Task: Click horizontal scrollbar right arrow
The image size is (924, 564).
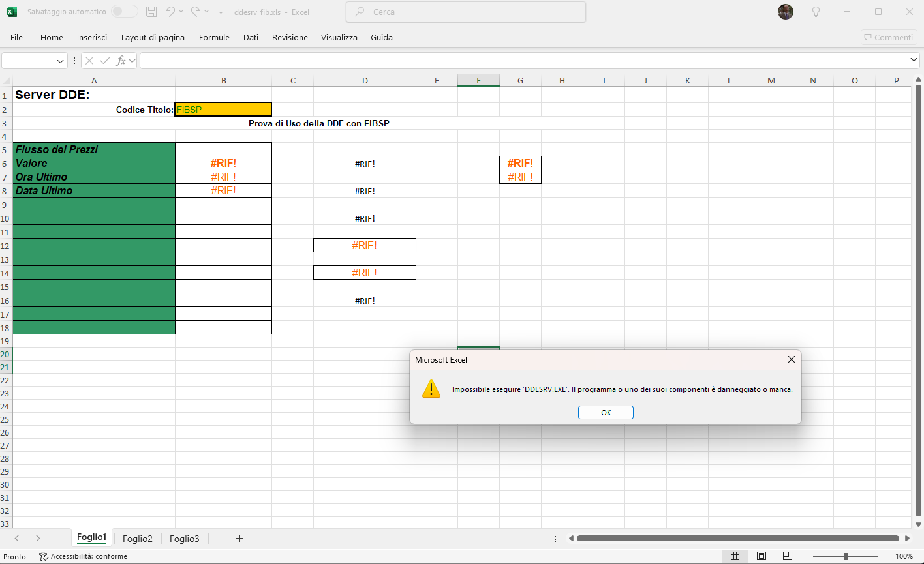Action: coord(908,539)
